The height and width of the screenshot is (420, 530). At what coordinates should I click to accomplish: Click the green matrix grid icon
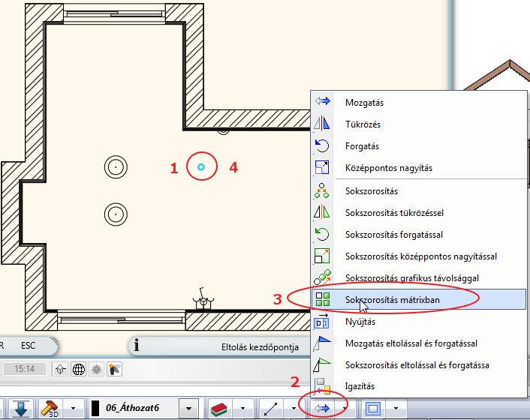323,299
